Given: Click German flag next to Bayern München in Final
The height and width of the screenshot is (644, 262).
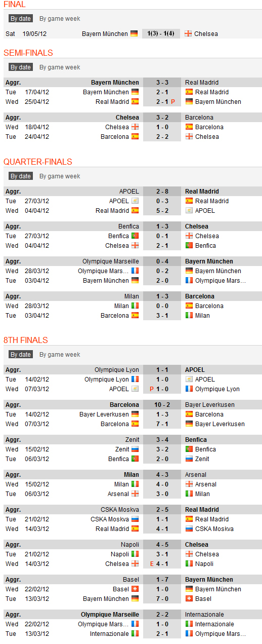Looking at the screenshot, I should tap(134, 33).
